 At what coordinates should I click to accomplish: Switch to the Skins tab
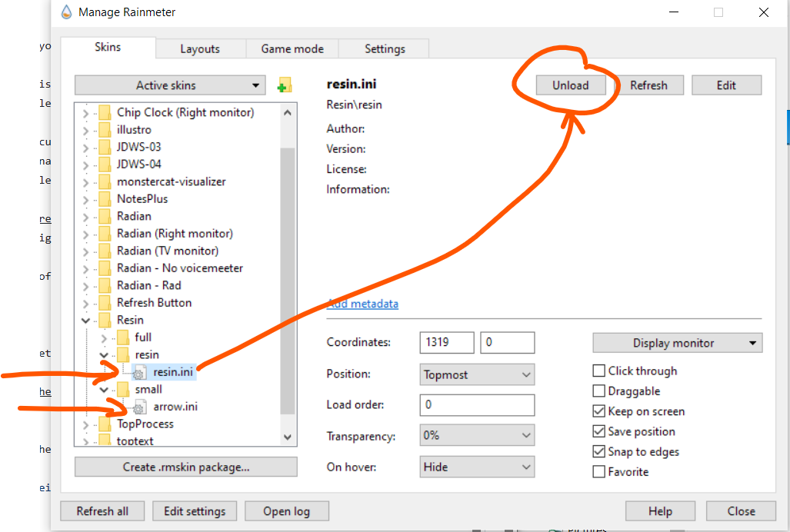coord(108,48)
